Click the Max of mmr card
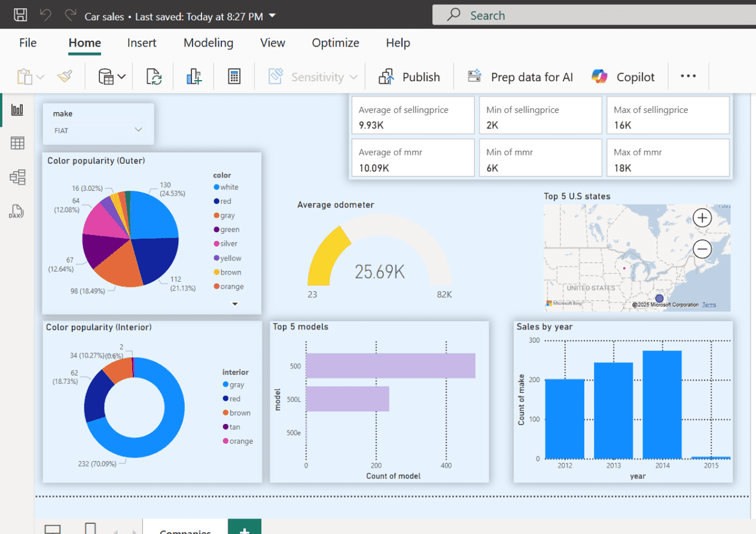The height and width of the screenshot is (534, 756). point(668,158)
